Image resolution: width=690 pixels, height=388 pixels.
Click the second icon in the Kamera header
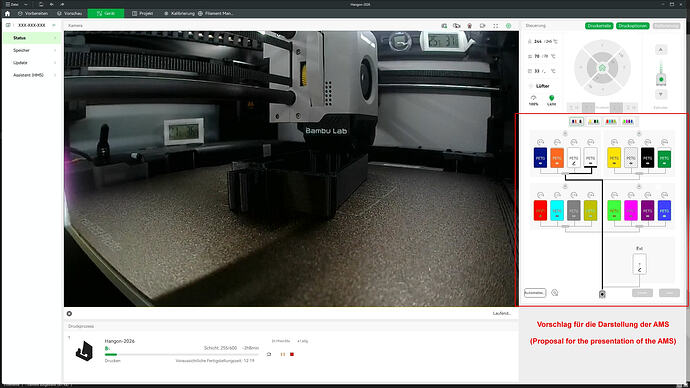coord(457,26)
